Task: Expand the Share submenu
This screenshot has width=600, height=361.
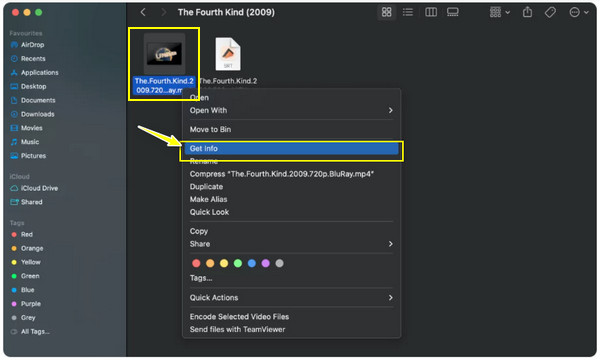Action: [291, 244]
